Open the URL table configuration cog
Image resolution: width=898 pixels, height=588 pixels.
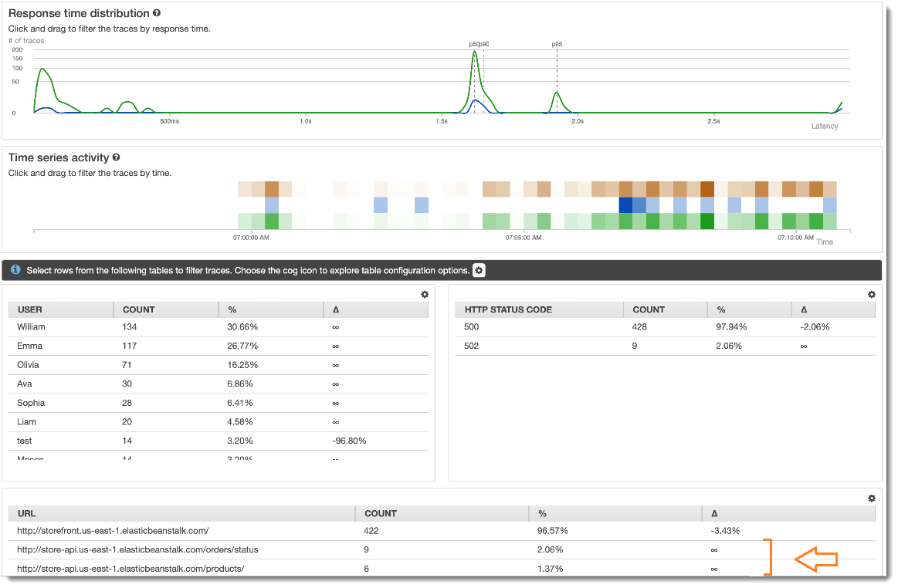pyautogui.click(x=871, y=498)
